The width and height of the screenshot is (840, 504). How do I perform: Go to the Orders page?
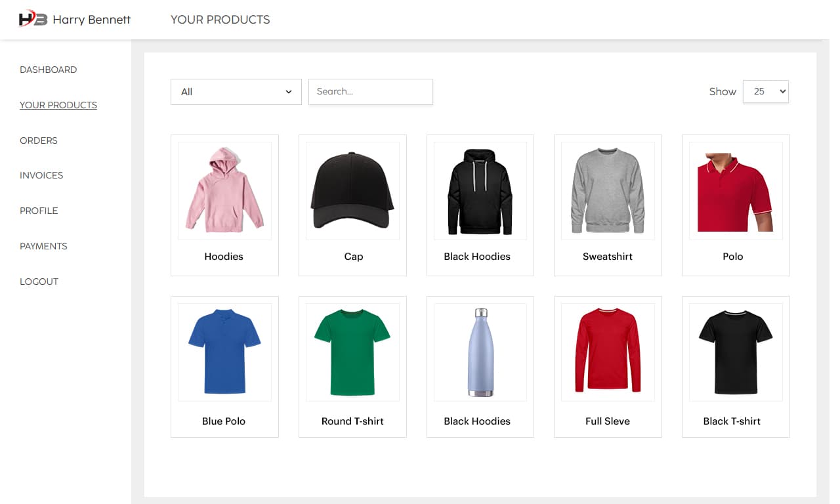(x=38, y=140)
